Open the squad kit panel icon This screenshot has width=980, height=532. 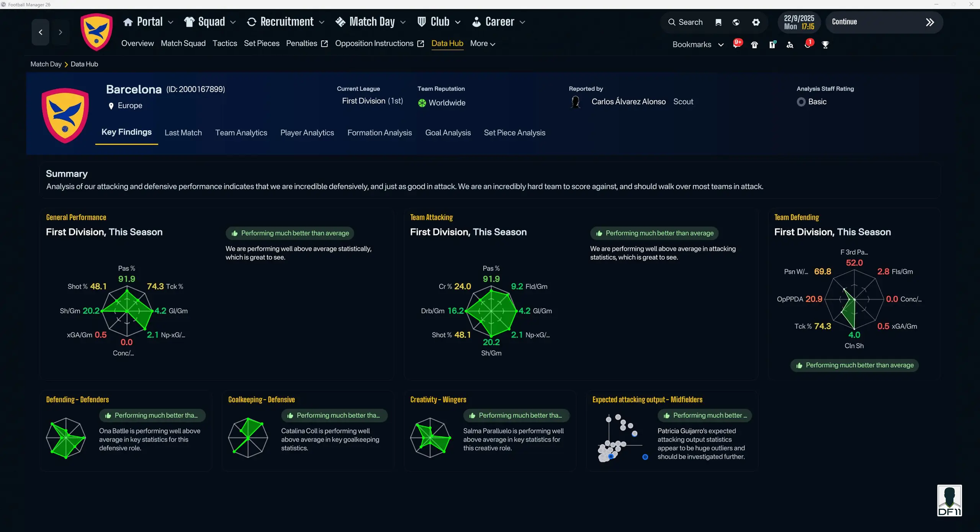coord(754,44)
